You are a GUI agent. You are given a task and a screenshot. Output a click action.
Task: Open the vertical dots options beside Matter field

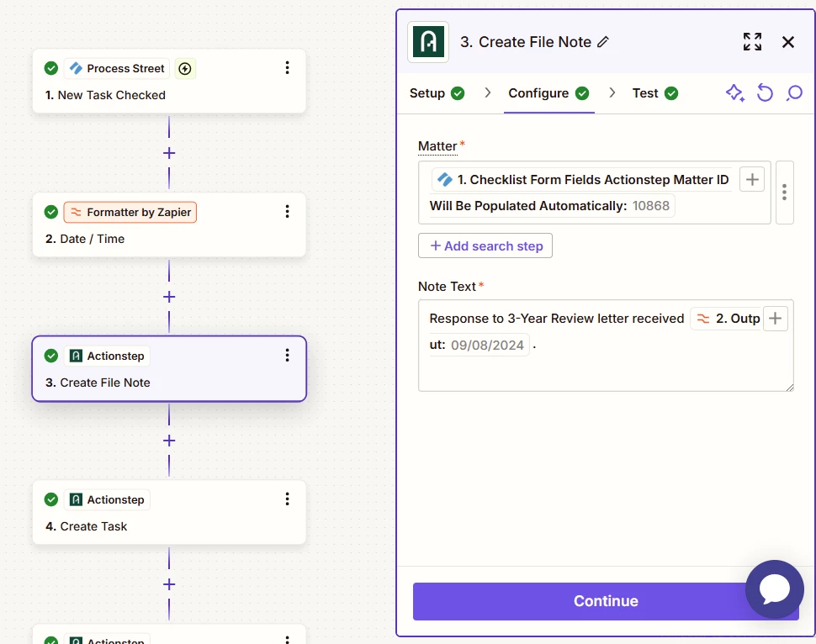784,193
